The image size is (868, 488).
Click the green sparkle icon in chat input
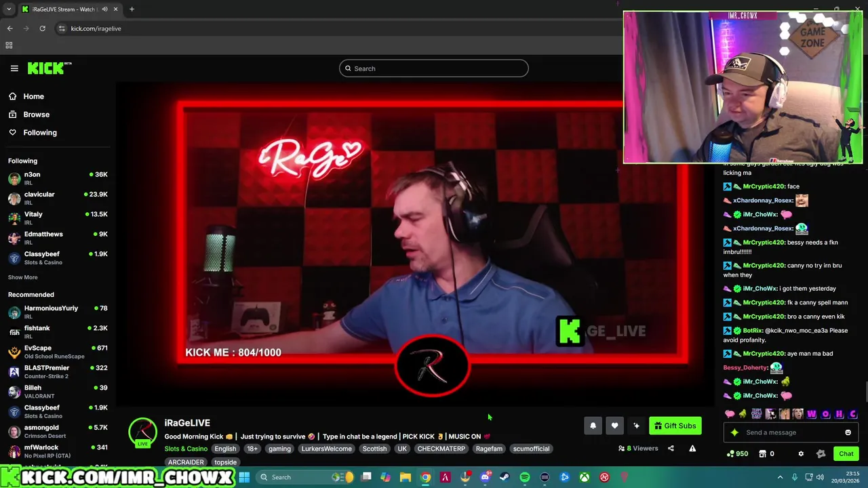[x=734, y=432]
